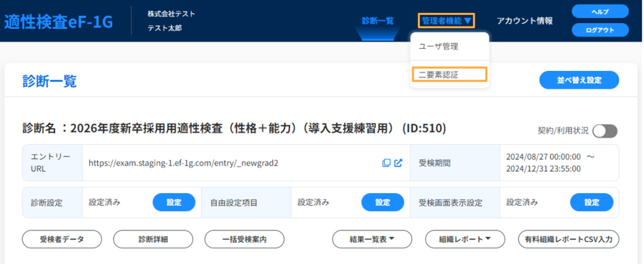Click company name 株式会社テスト
The height and width of the screenshot is (264, 644).
click(172, 14)
